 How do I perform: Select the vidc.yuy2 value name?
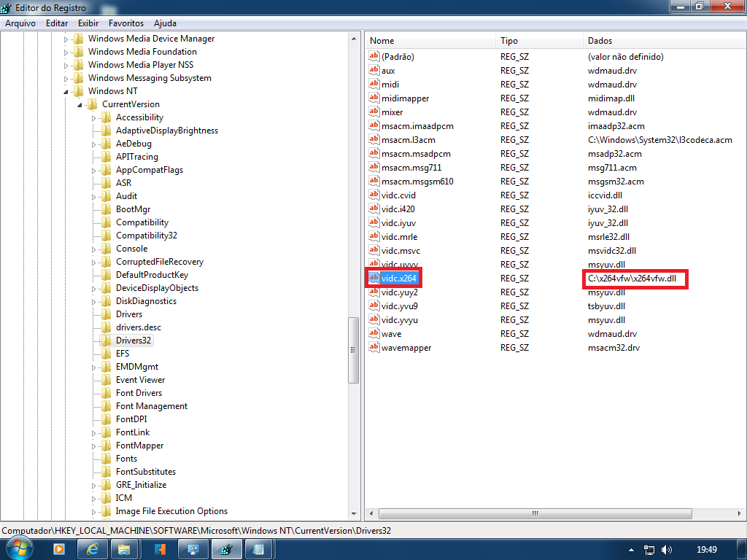pos(399,292)
